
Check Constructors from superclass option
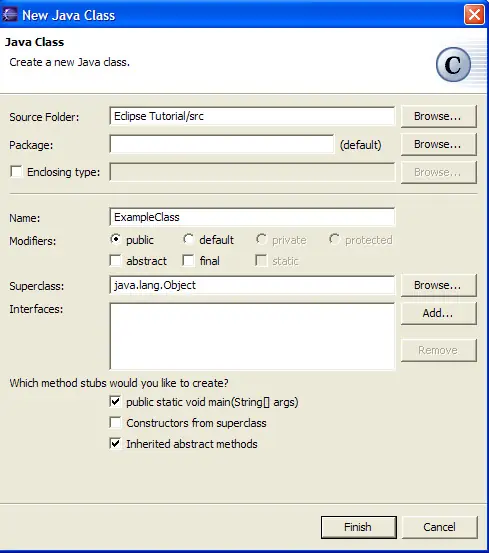[x=115, y=423]
